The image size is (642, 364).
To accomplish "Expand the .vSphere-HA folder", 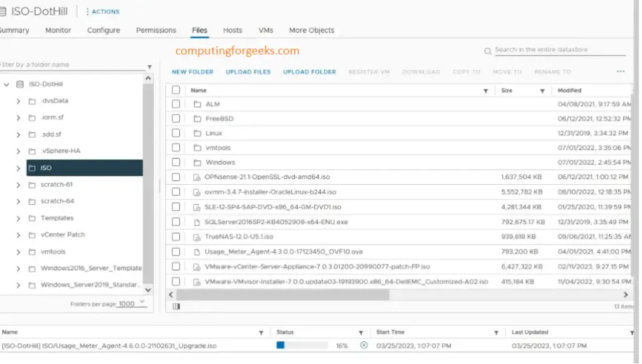I will pos(18,152).
